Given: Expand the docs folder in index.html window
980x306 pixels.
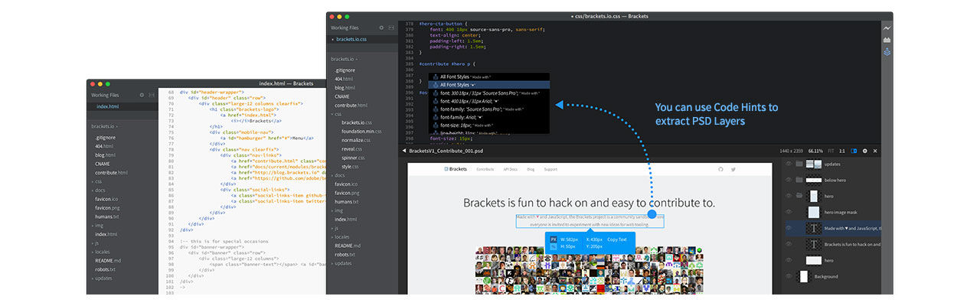Looking at the screenshot, I should (98, 190).
